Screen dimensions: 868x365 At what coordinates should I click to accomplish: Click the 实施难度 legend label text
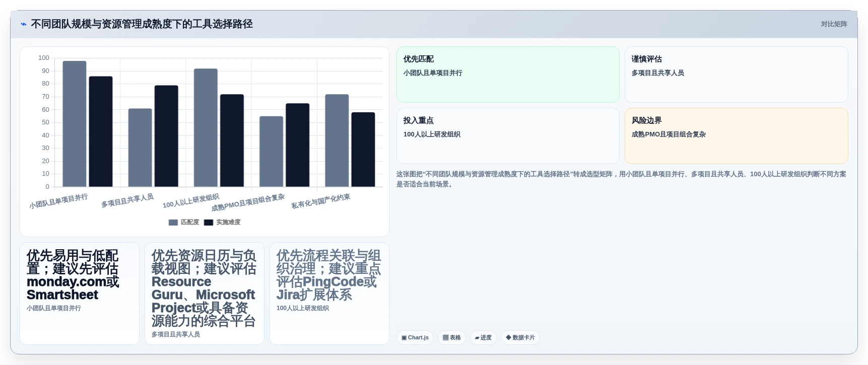click(228, 222)
